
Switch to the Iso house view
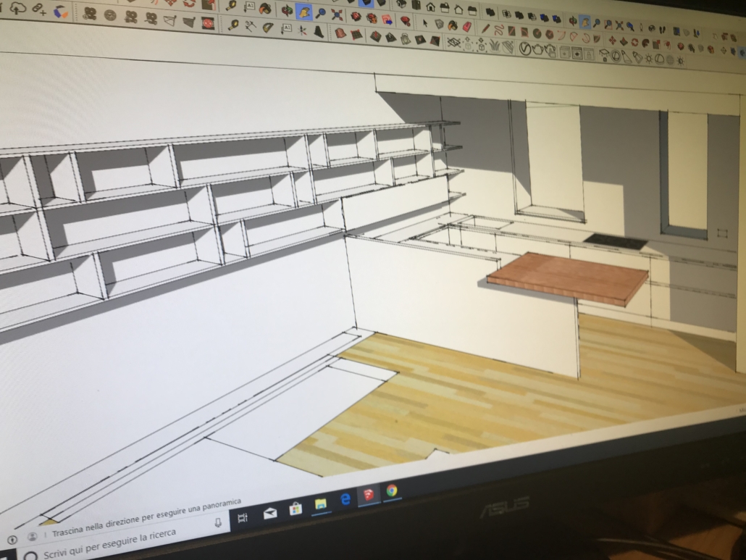pyautogui.click(x=401, y=4)
